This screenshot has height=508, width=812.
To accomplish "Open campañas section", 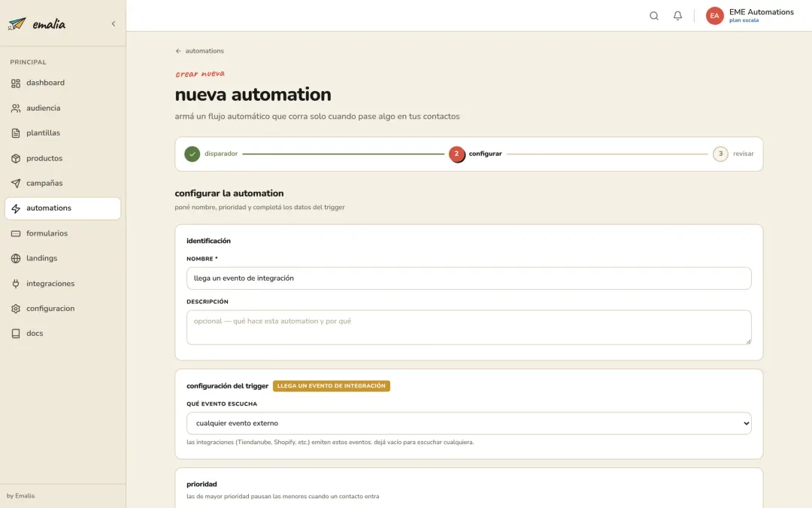I will [x=62, y=183].
